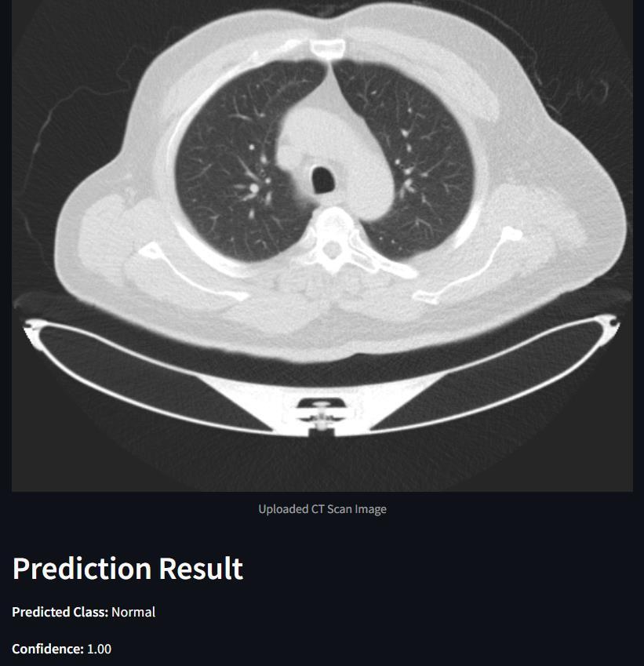Click the dark trachea opening in the scan
The image size is (644, 666).
[322, 179]
